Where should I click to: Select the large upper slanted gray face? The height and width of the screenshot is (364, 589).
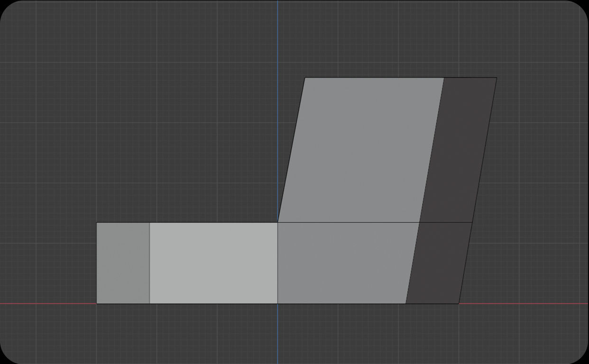(x=361, y=150)
